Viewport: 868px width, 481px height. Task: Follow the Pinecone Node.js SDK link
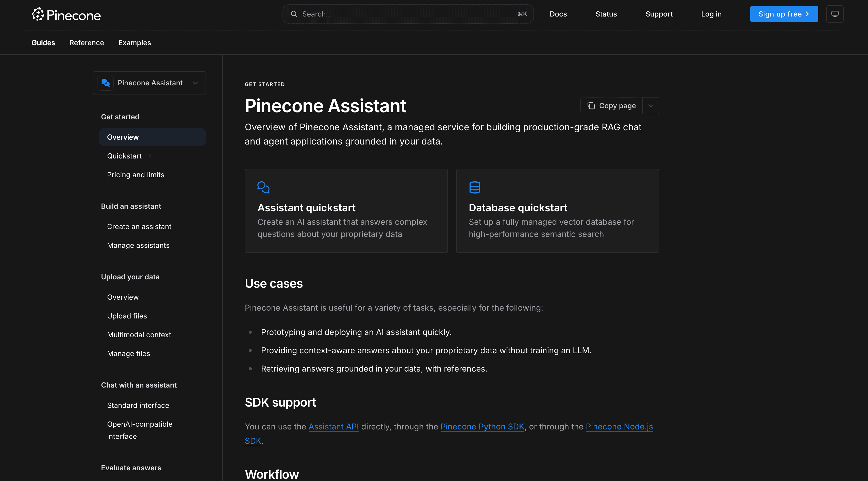tap(619, 427)
